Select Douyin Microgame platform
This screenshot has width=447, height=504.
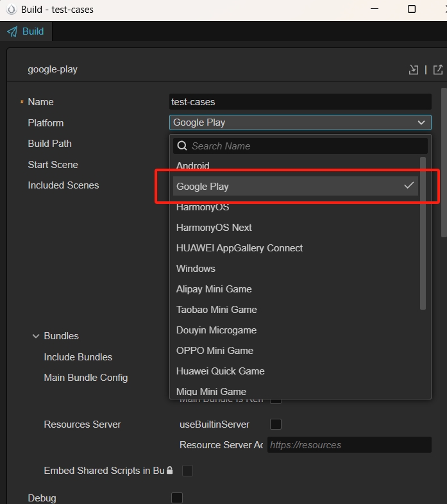tap(296, 330)
